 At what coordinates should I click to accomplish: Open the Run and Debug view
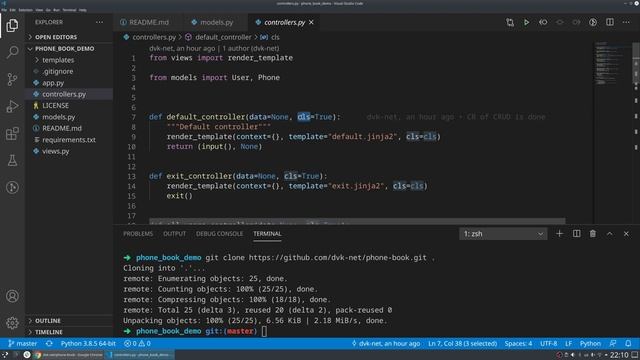coord(12,106)
